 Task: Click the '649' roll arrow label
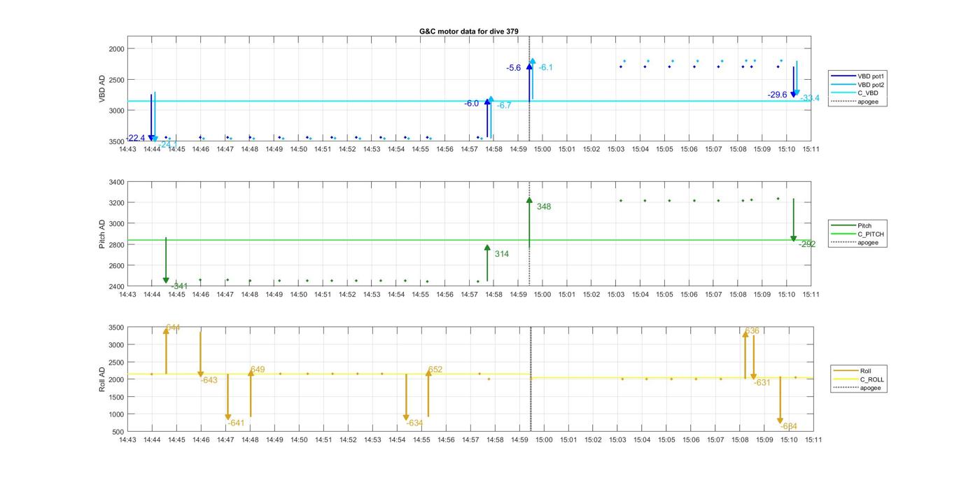pyautogui.click(x=258, y=370)
